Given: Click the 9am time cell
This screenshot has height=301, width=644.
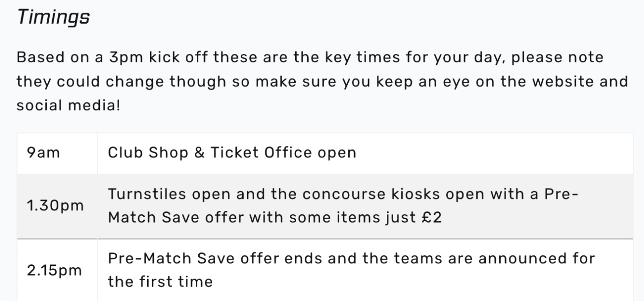Looking at the screenshot, I should (43, 153).
